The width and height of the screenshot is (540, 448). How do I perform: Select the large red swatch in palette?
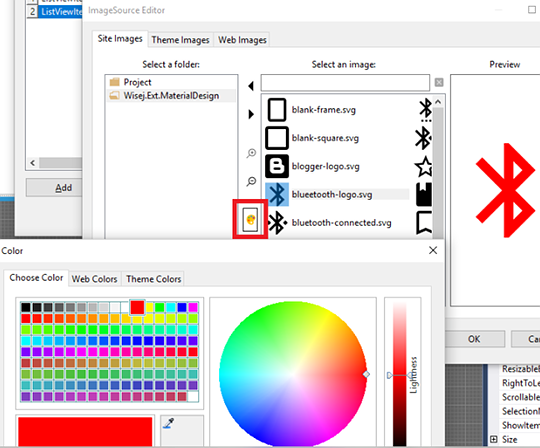pyautogui.click(x=137, y=307)
